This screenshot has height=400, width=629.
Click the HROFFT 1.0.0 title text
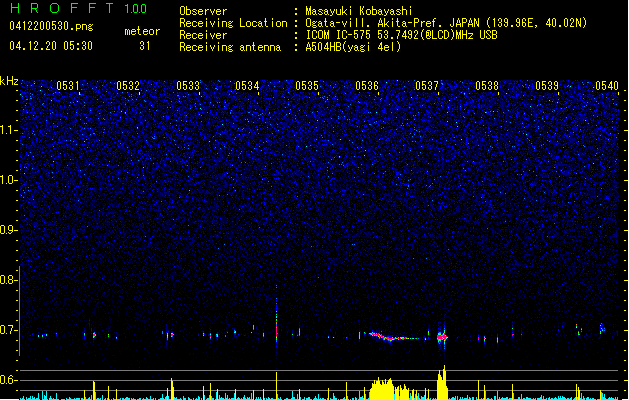point(78,8)
